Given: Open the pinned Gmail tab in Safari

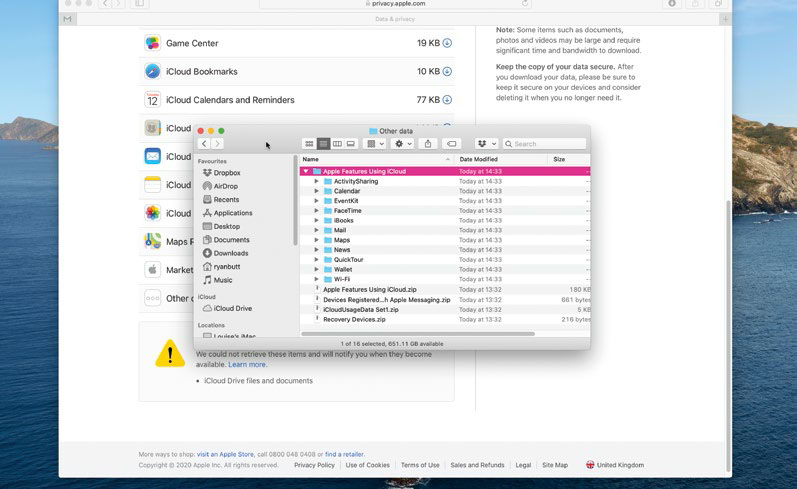Looking at the screenshot, I should [68, 19].
